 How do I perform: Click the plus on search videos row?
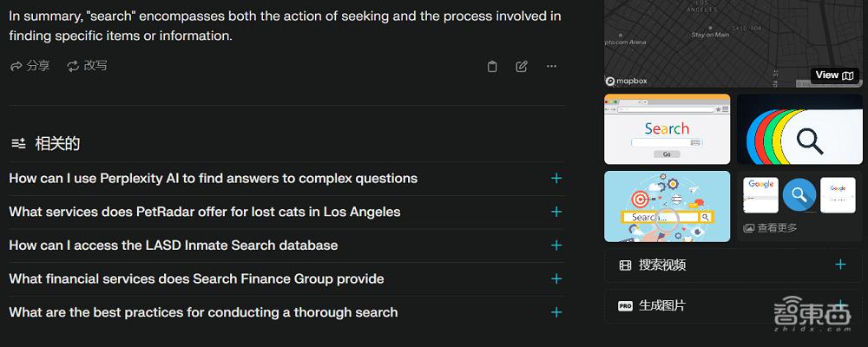pos(840,265)
